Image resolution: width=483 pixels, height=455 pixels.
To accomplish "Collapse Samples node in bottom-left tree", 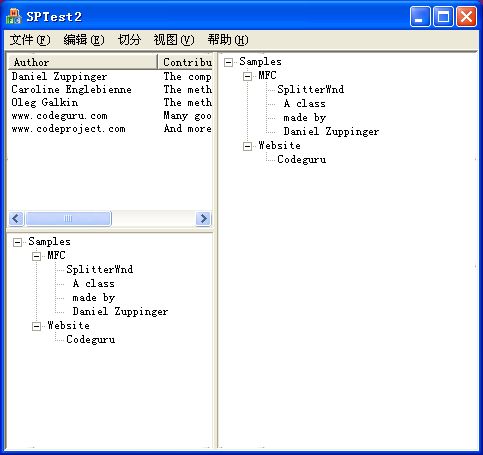I will (17, 242).
